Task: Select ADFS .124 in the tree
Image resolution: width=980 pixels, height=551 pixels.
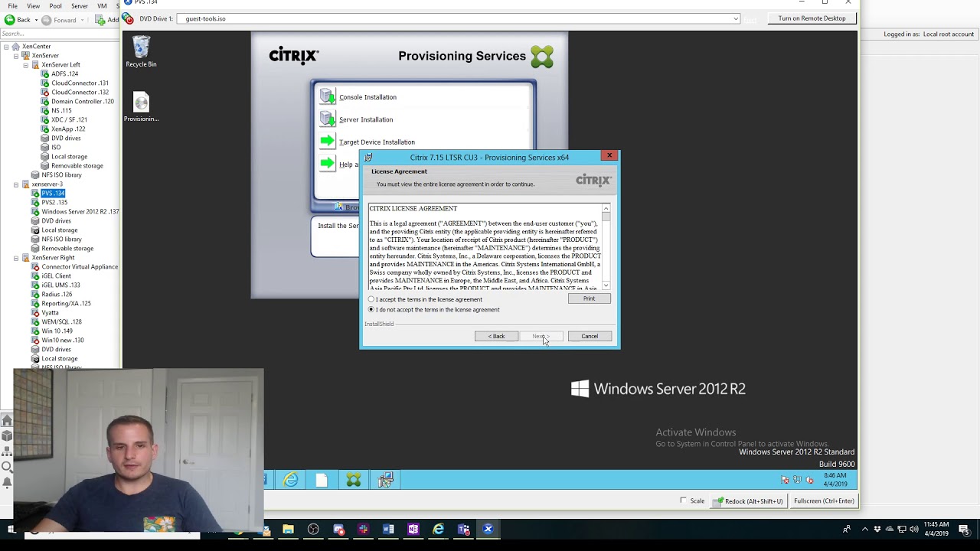Action: point(64,73)
